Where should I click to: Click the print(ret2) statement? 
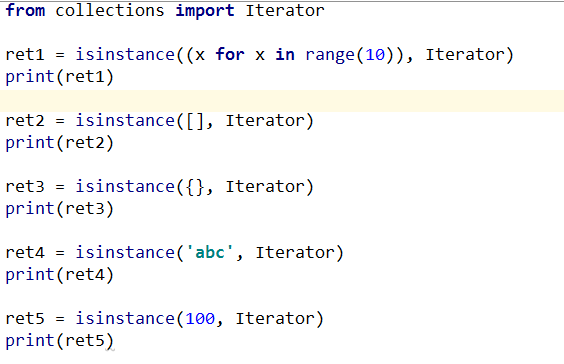[x=60, y=143]
